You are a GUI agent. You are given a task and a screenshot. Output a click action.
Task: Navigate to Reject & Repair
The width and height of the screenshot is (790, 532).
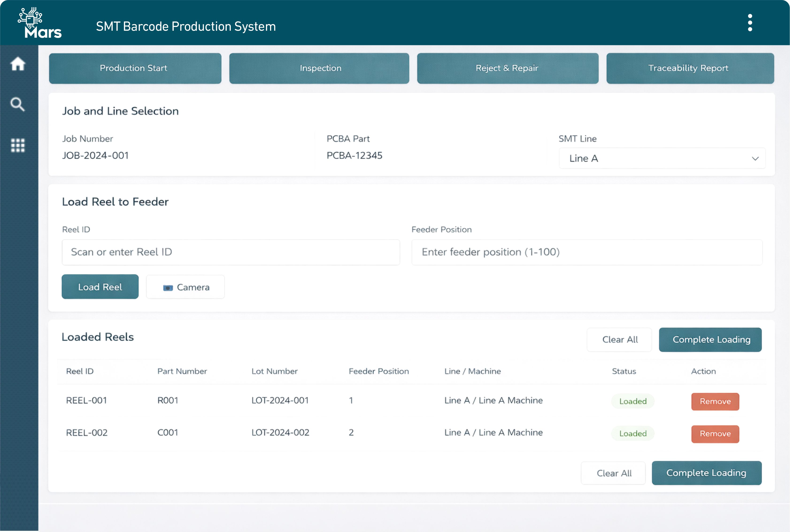click(507, 68)
